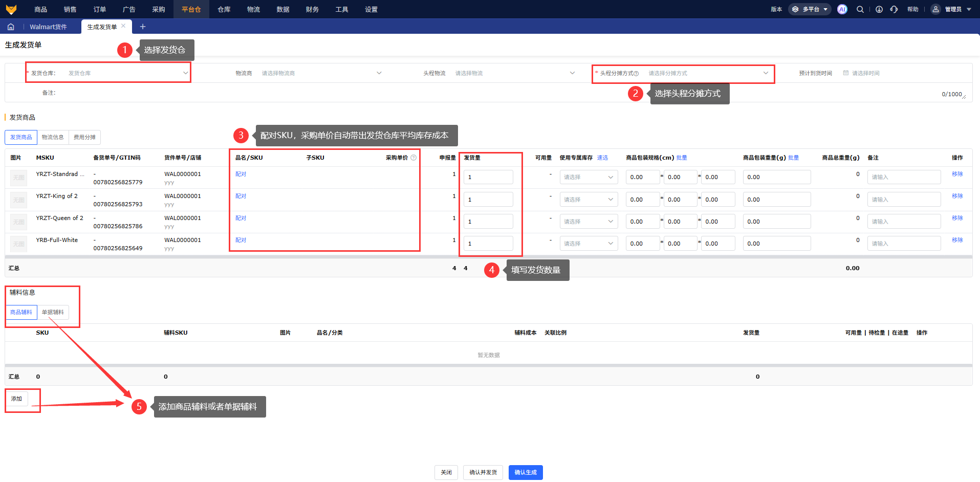Open the 数据 top menu
980x482 pixels.
[x=283, y=9]
